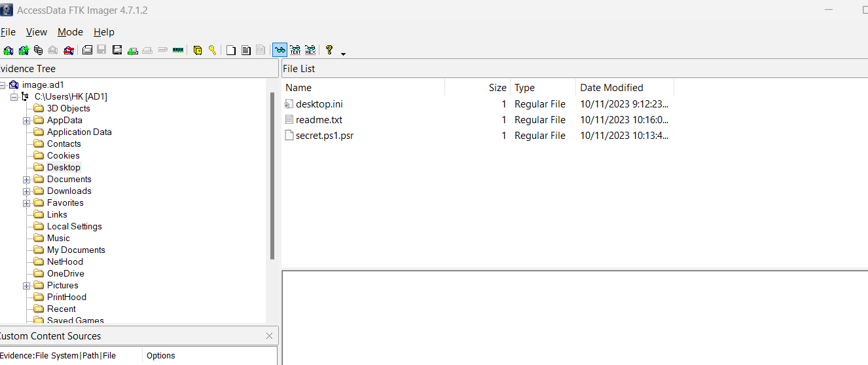The height and width of the screenshot is (365, 868).
Task: Click Export Logical Image (AD1) icon
Action: [117, 50]
